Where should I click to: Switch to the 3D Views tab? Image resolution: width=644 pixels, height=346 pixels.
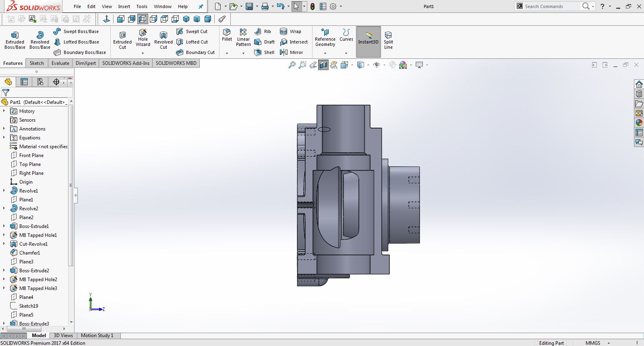(63, 336)
